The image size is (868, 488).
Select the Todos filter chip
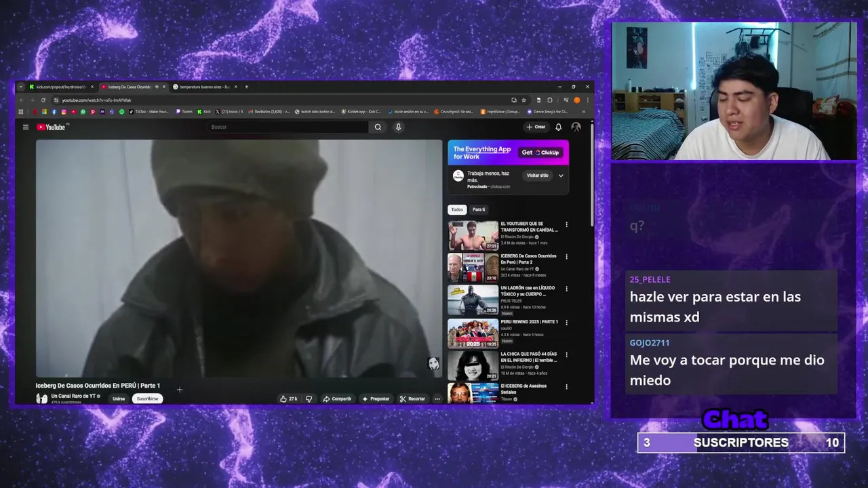pos(457,209)
